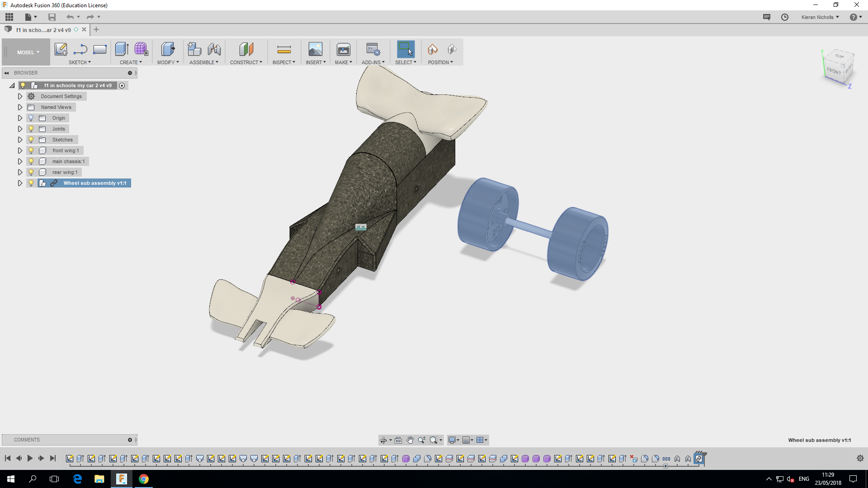Open the ASSEMBLE menu
The width and height of the screenshot is (868, 488).
tap(203, 62)
